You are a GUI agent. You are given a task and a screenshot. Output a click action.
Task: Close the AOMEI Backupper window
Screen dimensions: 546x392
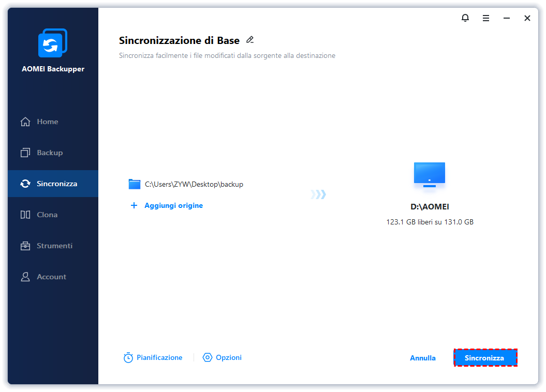coord(527,18)
